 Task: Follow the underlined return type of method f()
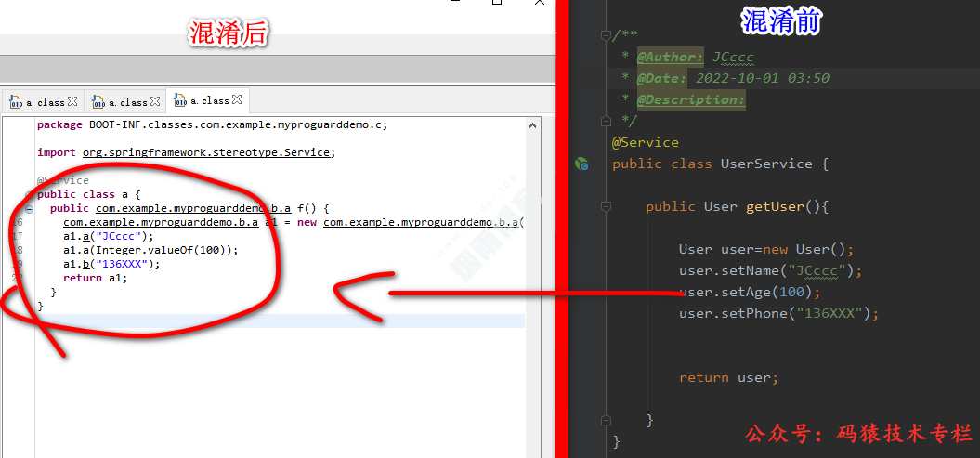[193, 208]
